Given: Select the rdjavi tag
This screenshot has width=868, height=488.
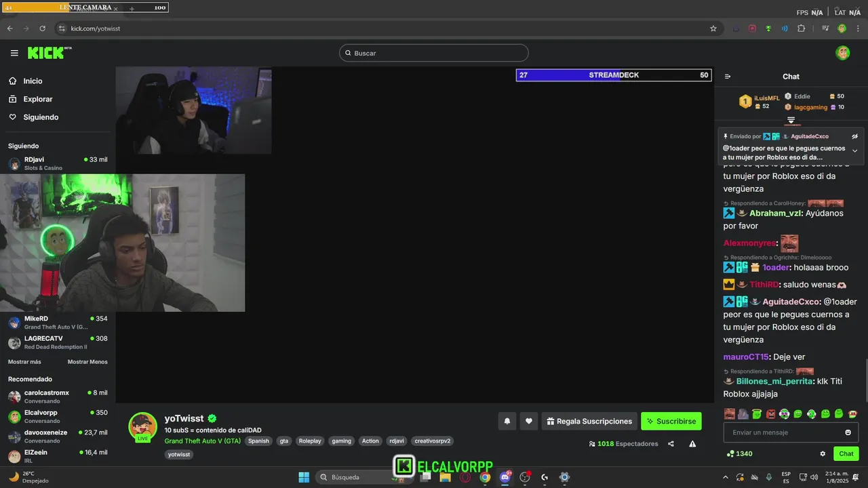Looking at the screenshot, I should pyautogui.click(x=396, y=441).
